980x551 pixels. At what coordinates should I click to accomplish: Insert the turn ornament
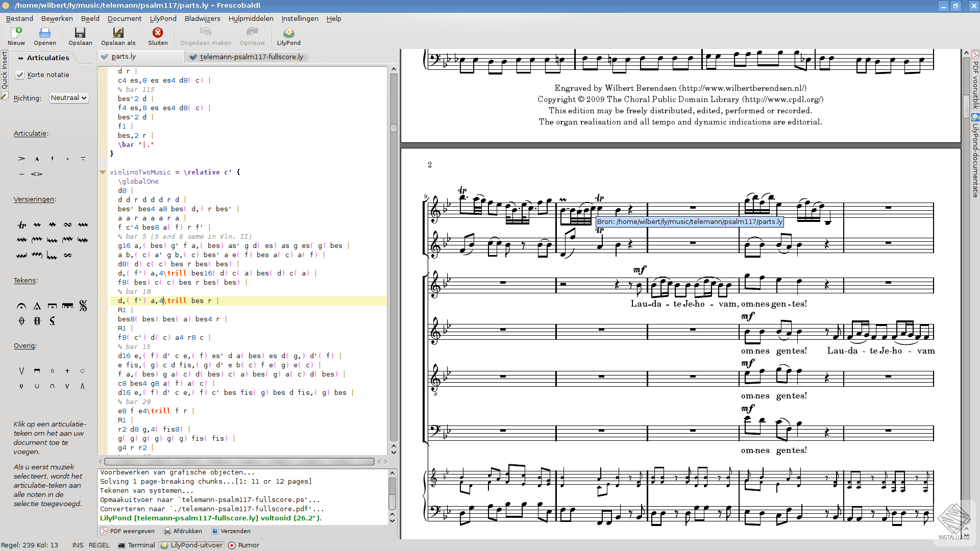67,224
